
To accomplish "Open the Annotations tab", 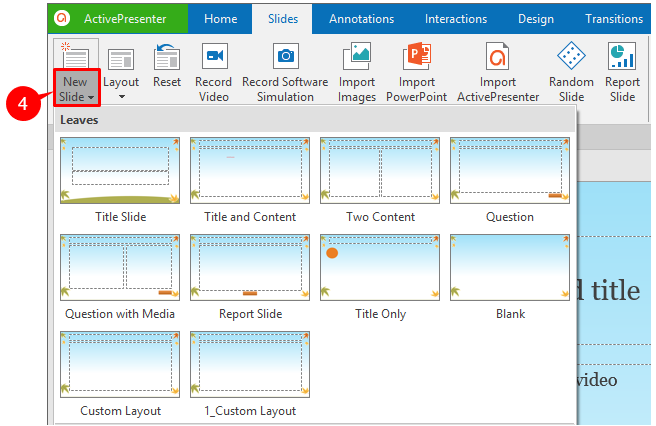I will [x=361, y=19].
